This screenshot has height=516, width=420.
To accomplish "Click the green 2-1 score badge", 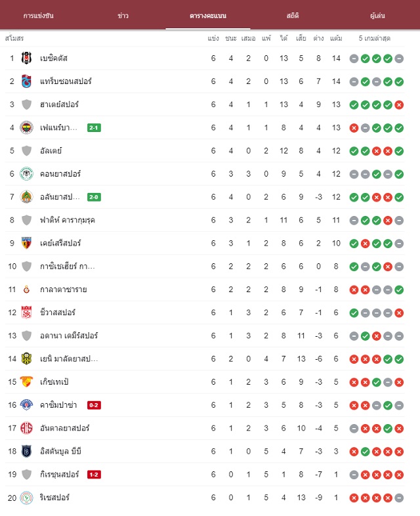I will tap(94, 127).
